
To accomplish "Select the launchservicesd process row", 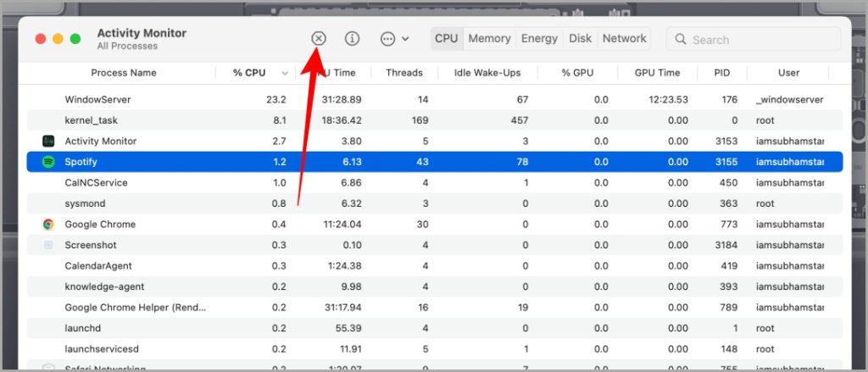I will 435,349.
